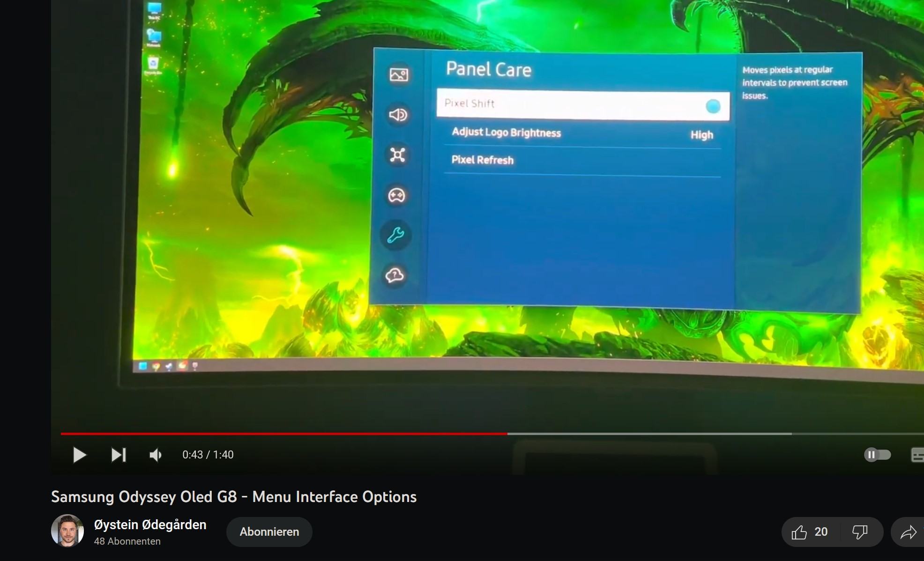Toggle the autoplay switch

pos(877,455)
